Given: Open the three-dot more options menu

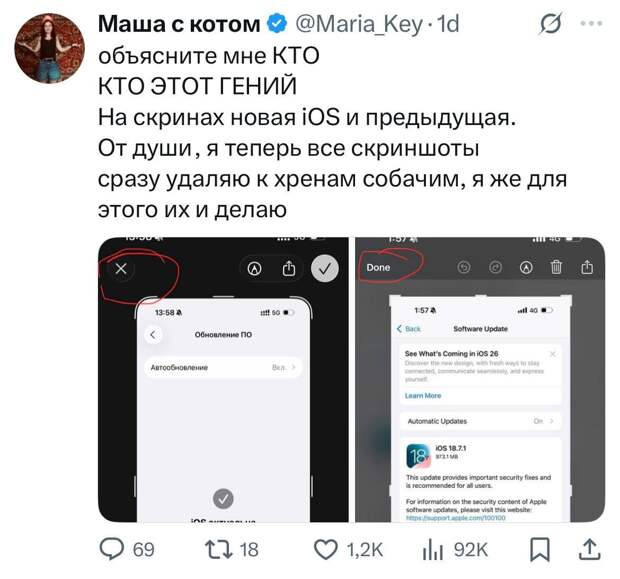Looking at the screenshot, I should tap(591, 24).
